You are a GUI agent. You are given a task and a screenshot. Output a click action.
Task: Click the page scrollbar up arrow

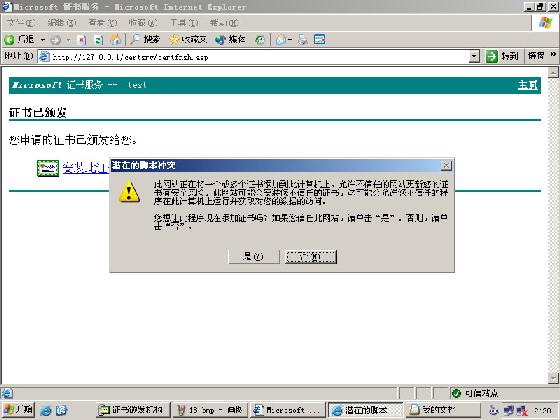553,72
